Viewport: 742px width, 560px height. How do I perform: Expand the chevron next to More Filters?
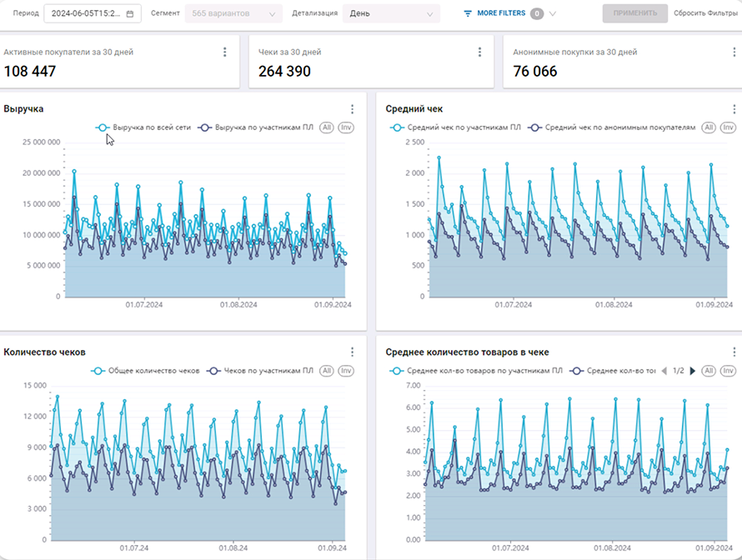point(553,14)
